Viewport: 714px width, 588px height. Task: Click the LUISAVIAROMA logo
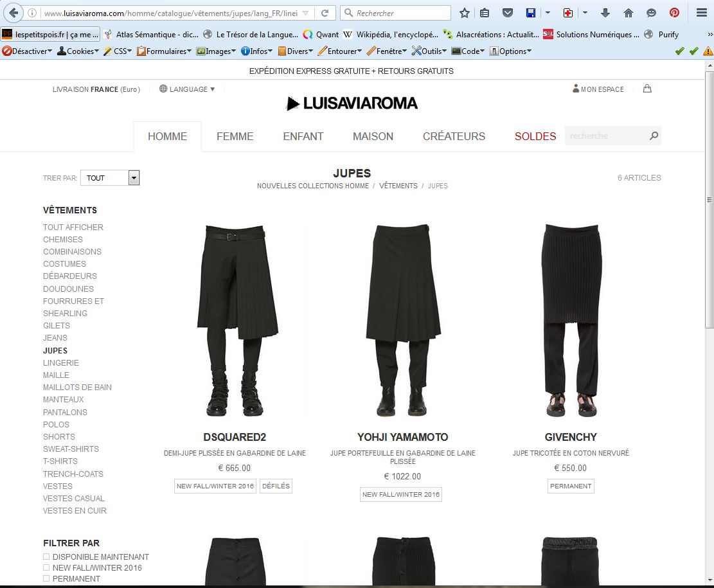tap(352, 103)
